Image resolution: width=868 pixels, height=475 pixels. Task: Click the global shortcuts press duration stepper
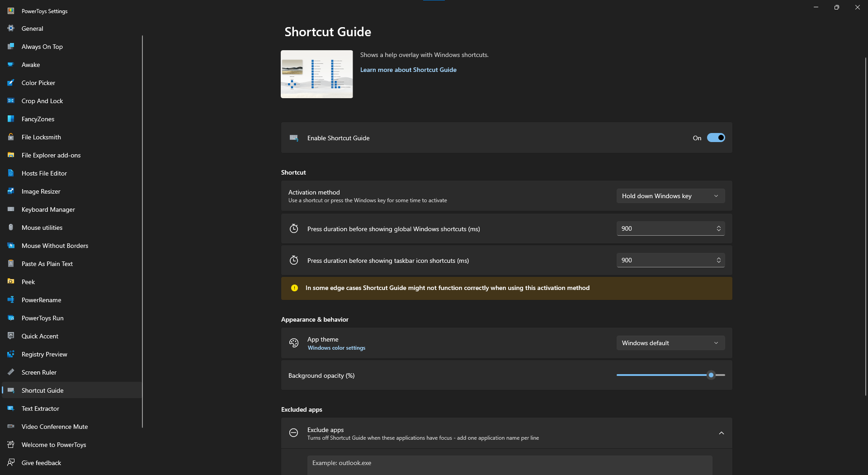click(718, 228)
